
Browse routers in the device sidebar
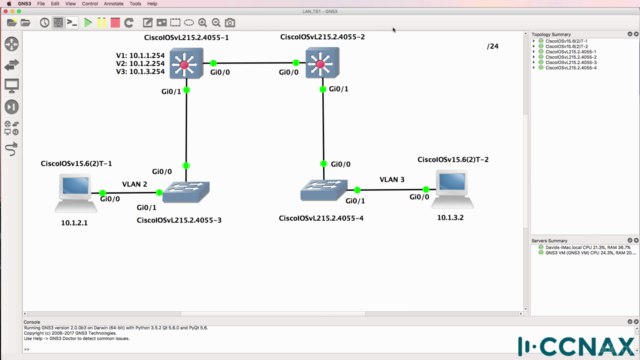(12, 44)
